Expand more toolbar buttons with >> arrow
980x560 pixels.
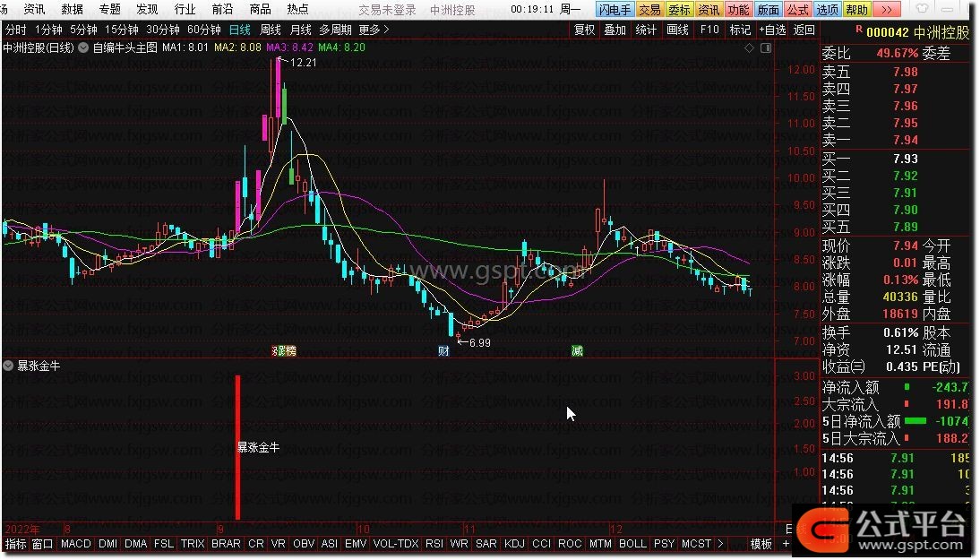(887, 9)
